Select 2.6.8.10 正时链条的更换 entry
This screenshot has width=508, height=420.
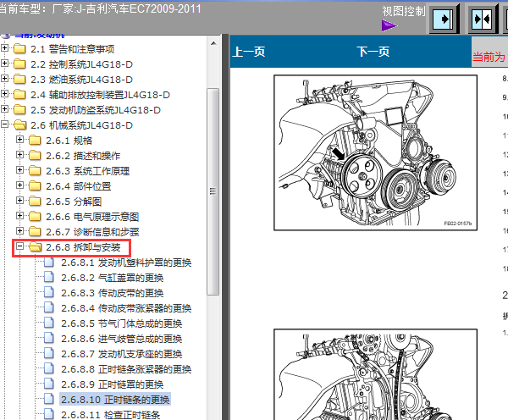tap(115, 400)
